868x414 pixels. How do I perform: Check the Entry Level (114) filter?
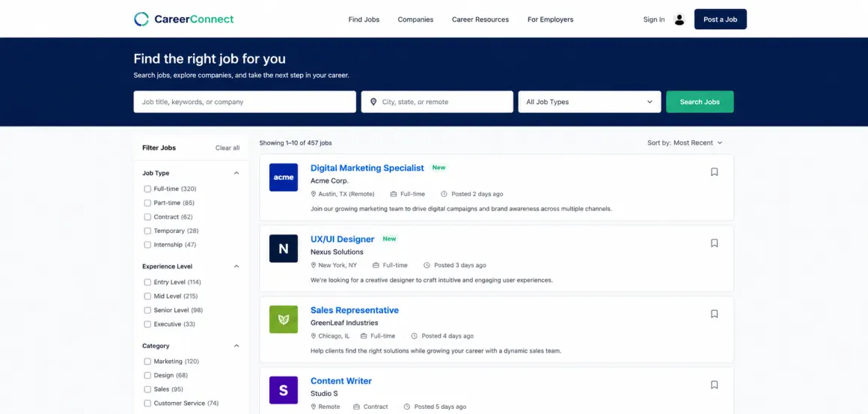coord(147,282)
